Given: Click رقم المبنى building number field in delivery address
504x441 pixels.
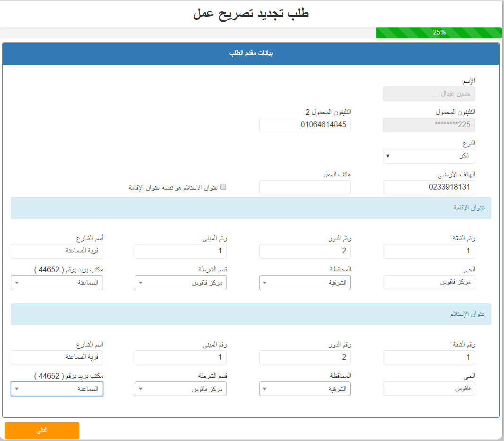Looking at the screenshot, I should coord(181,357).
